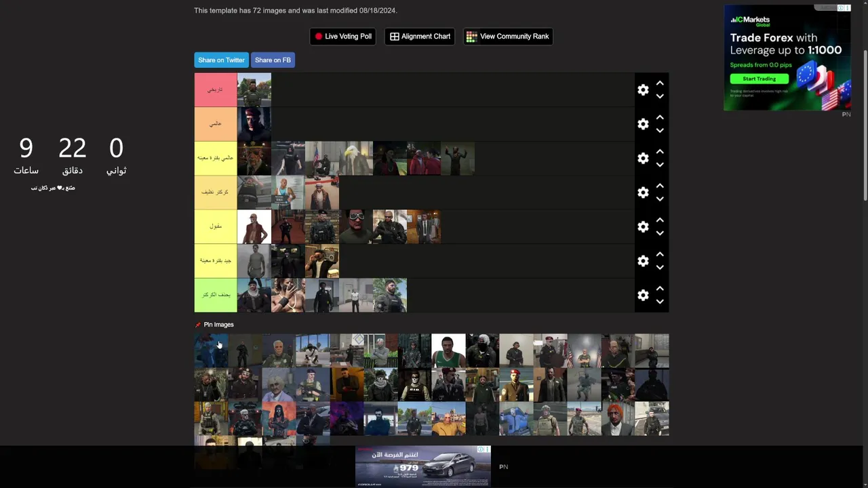The height and width of the screenshot is (488, 868).
Task: Select the man holding a boombox image
Action: pos(322,261)
